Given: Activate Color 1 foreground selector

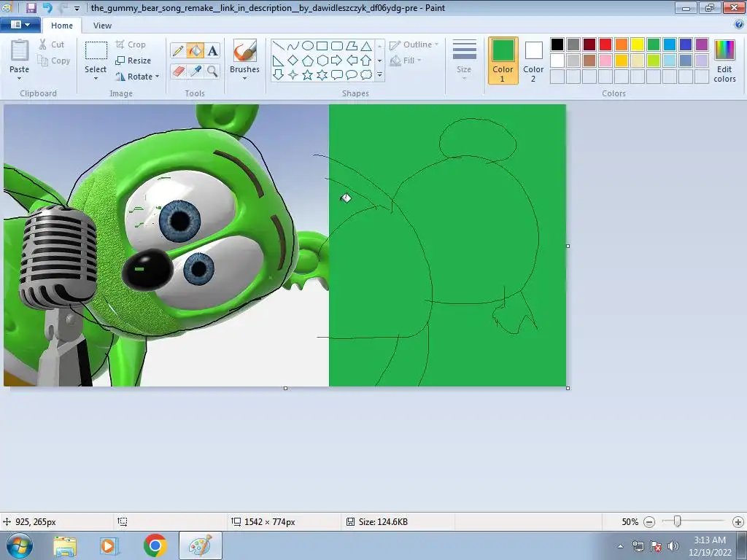Looking at the screenshot, I should click(x=503, y=61).
